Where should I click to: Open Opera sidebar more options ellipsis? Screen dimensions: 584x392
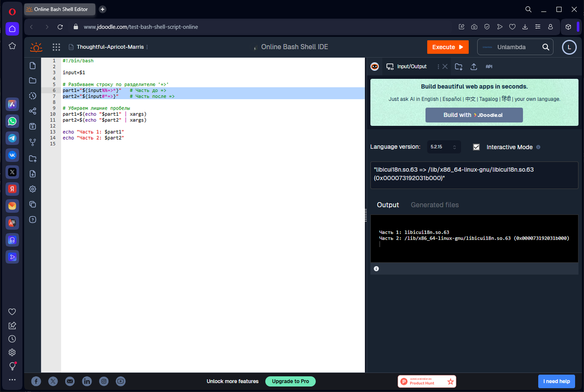[x=12, y=380]
